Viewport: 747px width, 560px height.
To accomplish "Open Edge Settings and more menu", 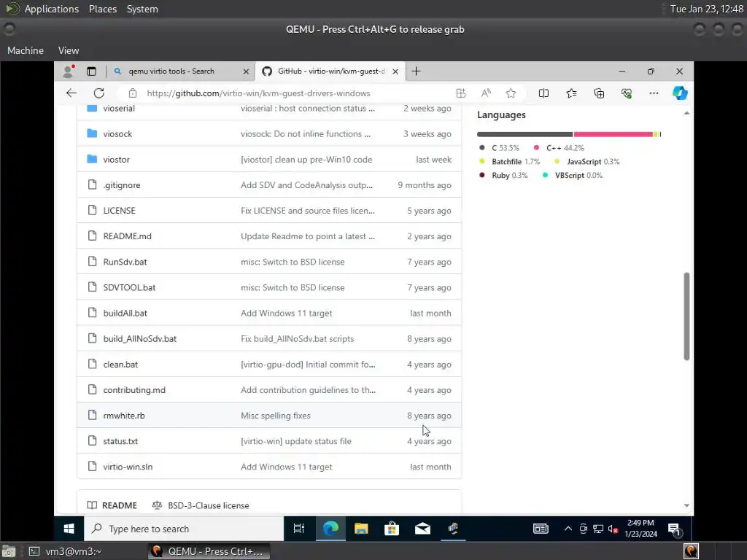I will 654,93.
